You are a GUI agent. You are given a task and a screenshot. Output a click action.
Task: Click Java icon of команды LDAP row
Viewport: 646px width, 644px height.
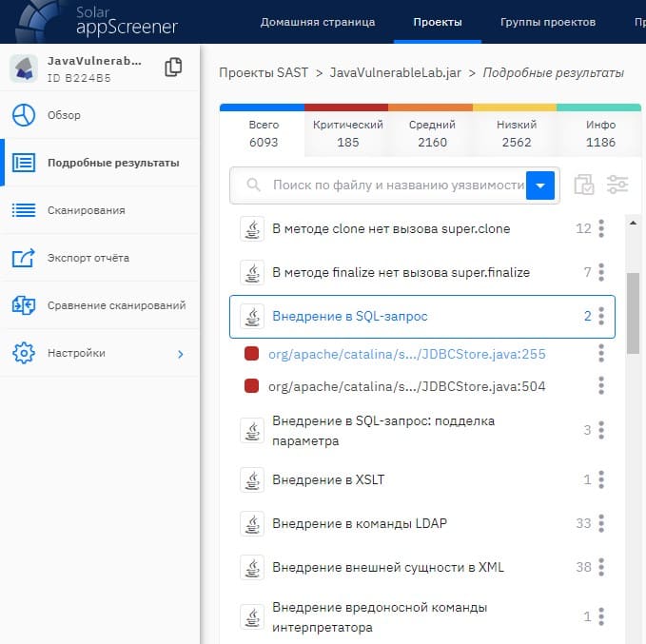[252, 524]
